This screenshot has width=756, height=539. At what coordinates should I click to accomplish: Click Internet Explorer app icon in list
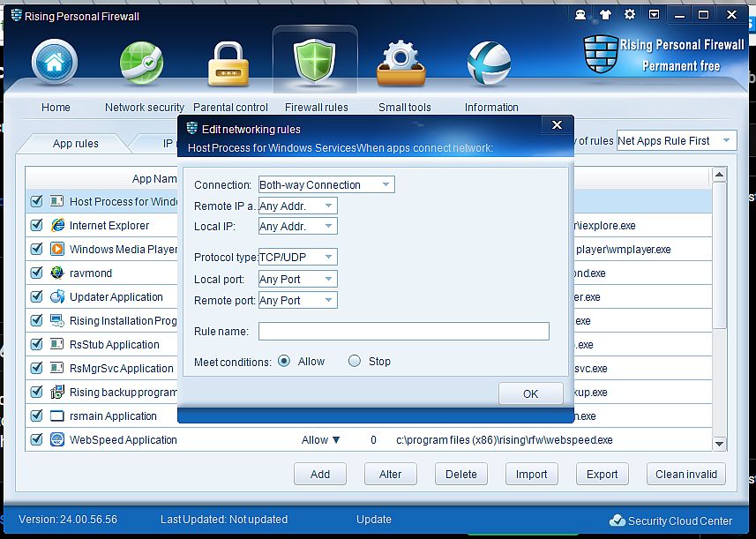click(x=57, y=225)
